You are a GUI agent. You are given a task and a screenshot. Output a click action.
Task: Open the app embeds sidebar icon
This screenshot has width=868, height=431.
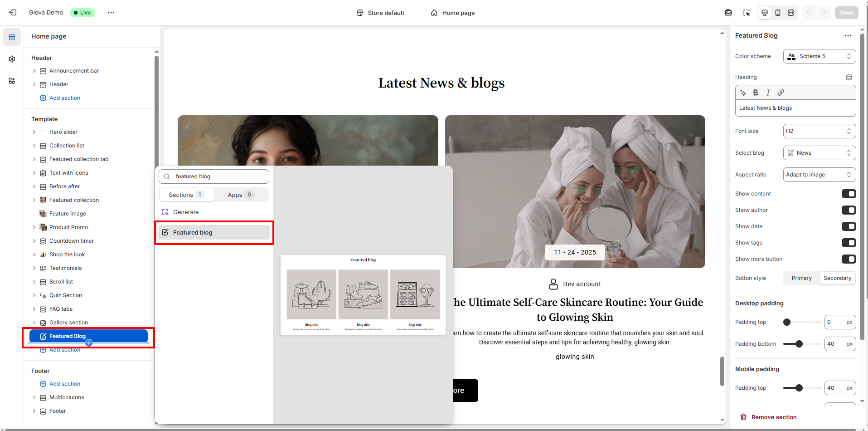(12, 81)
